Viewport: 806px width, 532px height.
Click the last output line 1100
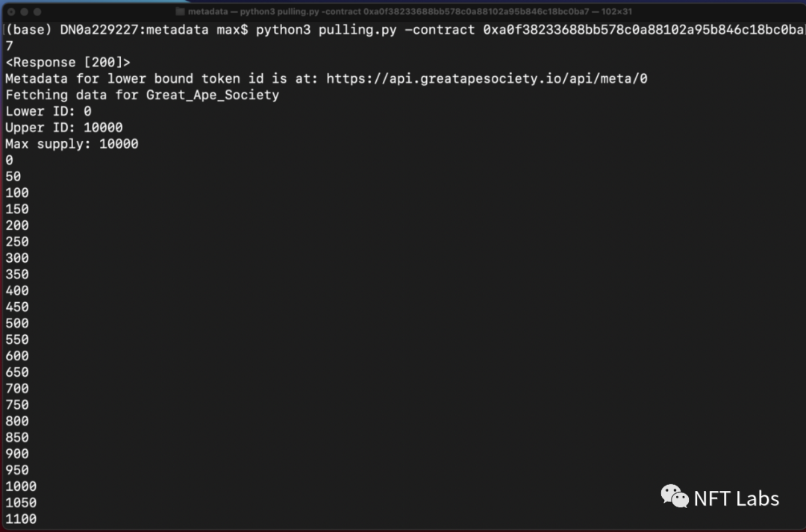(x=21, y=519)
